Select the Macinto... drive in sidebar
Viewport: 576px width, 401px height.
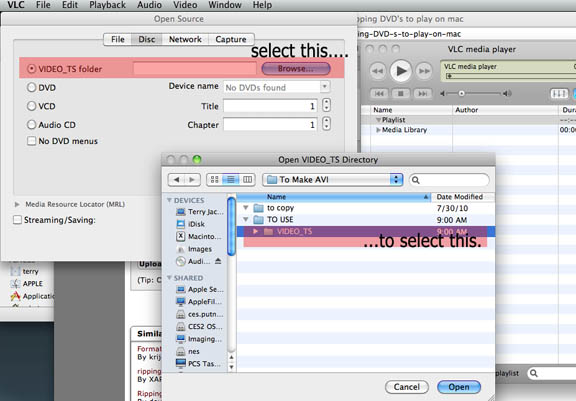(x=200, y=236)
